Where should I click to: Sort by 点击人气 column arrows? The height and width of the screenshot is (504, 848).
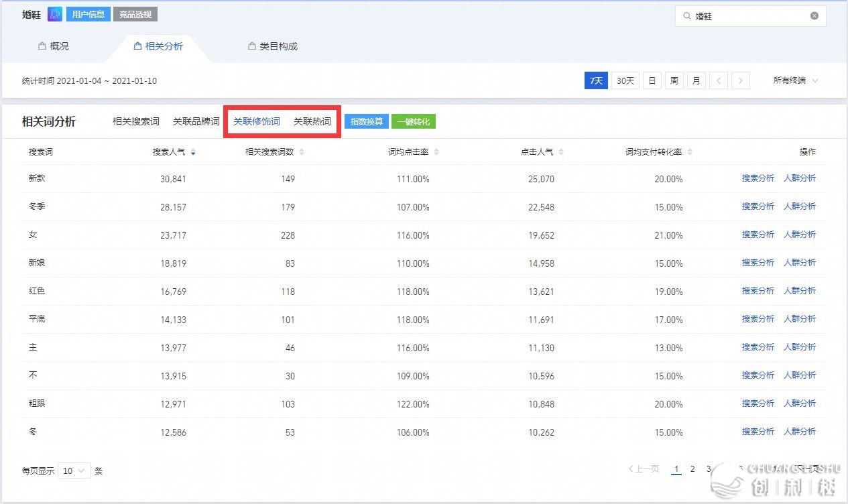pyautogui.click(x=561, y=153)
